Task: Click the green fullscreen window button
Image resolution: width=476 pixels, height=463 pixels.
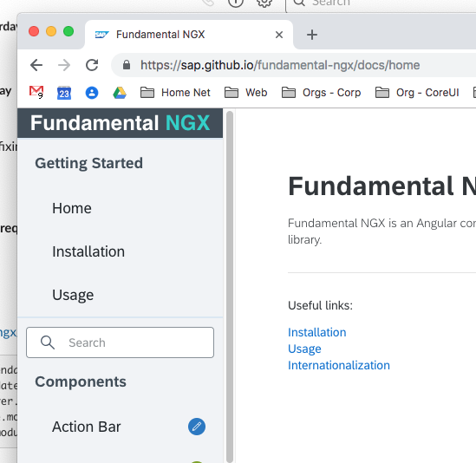Action: pyautogui.click(x=68, y=31)
